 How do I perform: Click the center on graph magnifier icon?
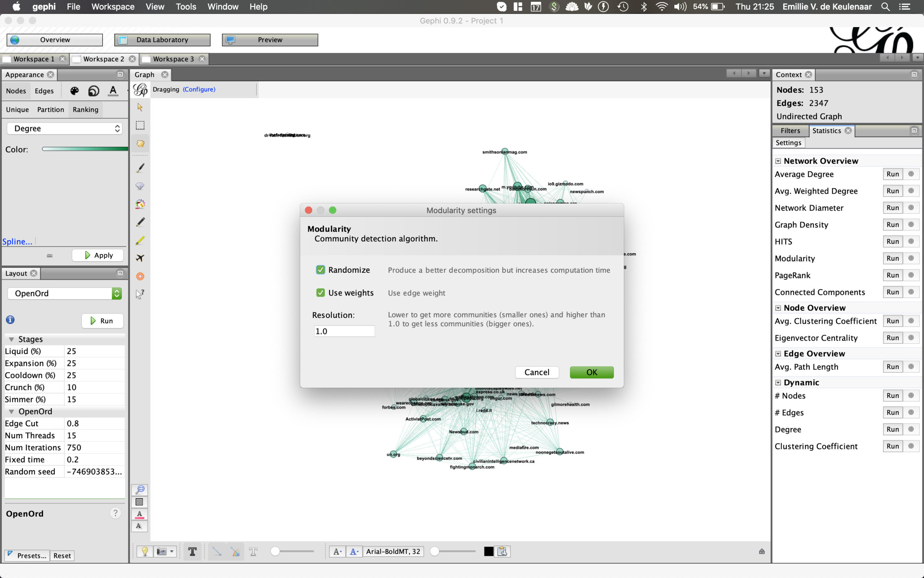[140, 490]
